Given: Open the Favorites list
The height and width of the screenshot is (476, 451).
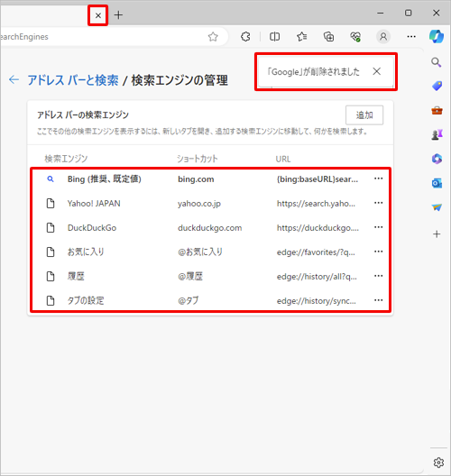Looking at the screenshot, I should 301,37.
